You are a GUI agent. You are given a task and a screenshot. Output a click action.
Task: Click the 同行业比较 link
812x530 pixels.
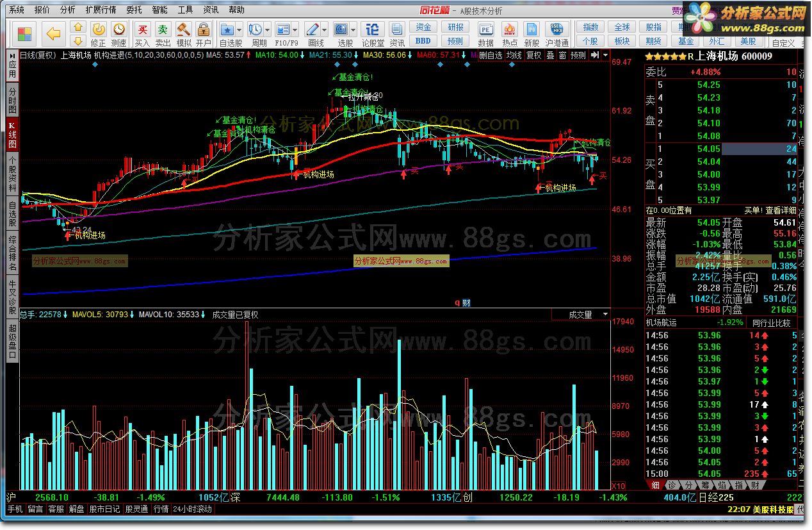pyautogui.click(x=771, y=323)
